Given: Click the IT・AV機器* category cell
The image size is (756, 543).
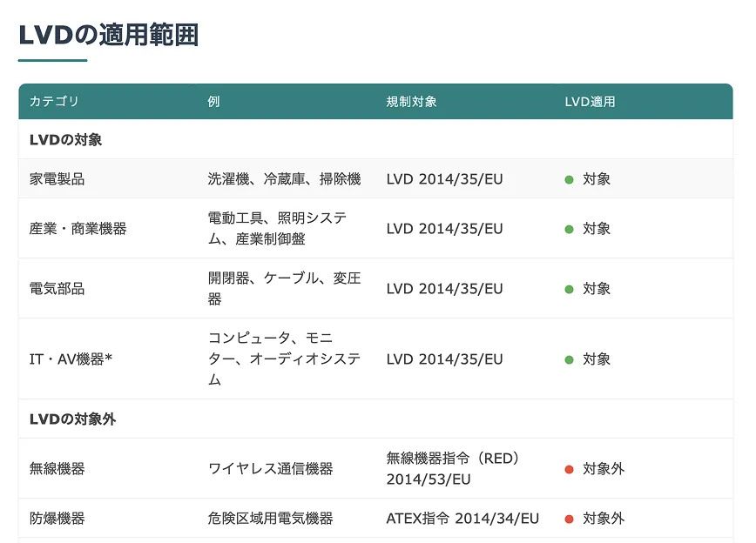Looking at the screenshot, I should (x=71, y=359).
